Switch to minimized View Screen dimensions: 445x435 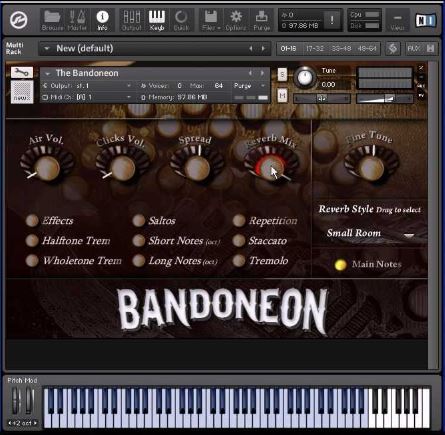pyautogui.click(x=397, y=20)
